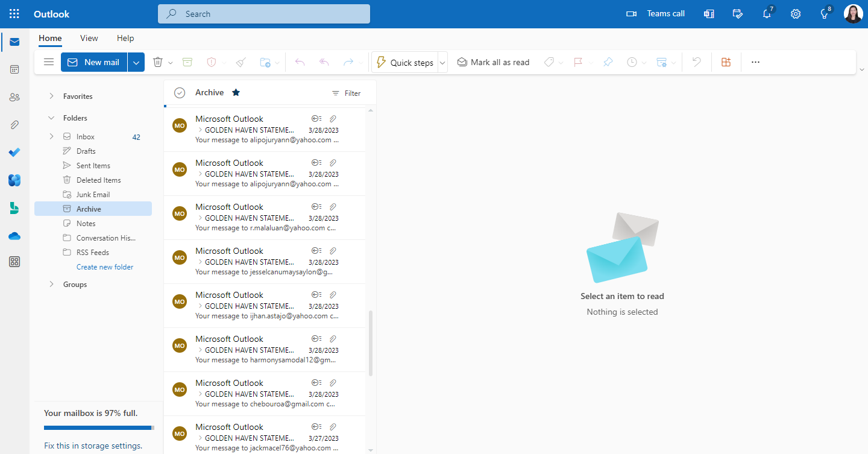Click the Move to folder icon
This screenshot has width=868, height=454.
(265, 62)
